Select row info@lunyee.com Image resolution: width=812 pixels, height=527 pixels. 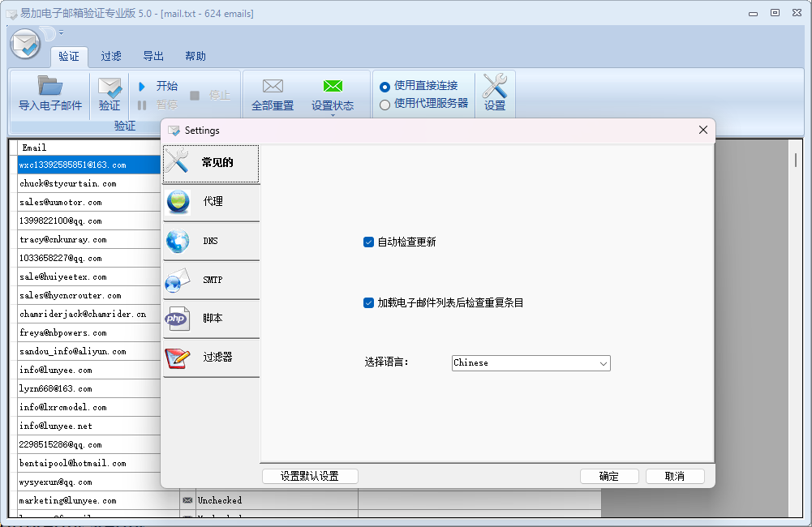pyautogui.click(x=89, y=371)
